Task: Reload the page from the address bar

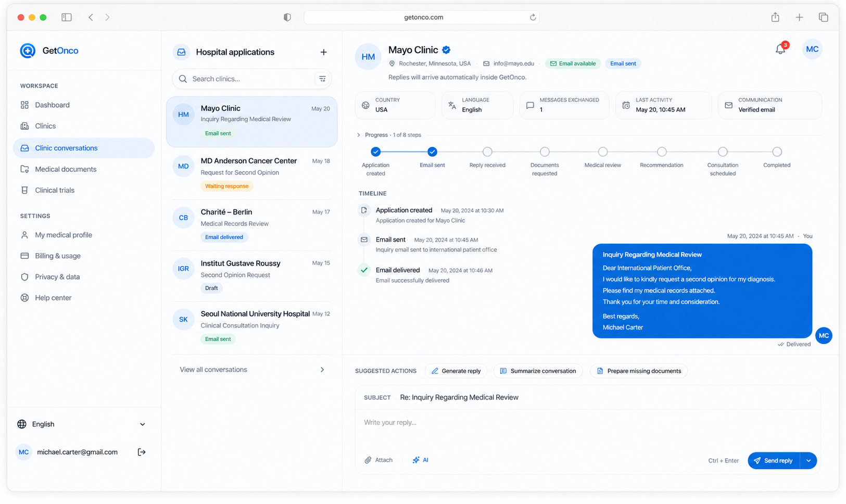Action: tap(533, 17)
